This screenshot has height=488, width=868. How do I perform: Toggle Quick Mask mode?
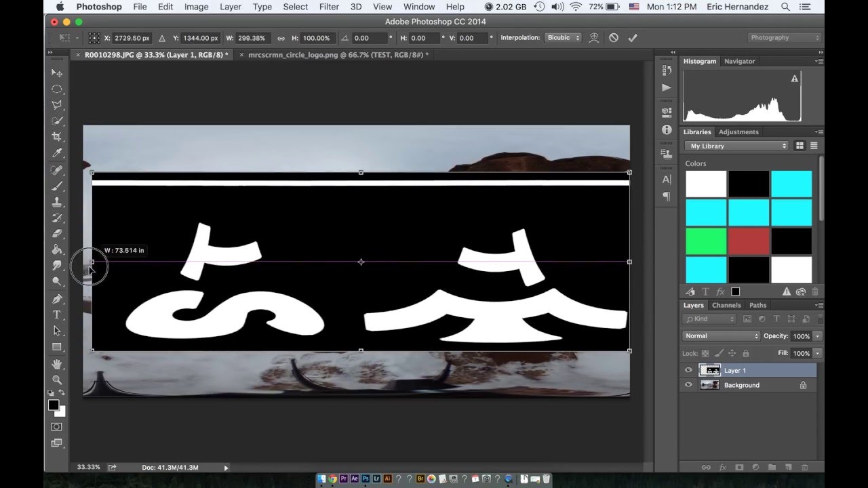(x=57, y=427)
